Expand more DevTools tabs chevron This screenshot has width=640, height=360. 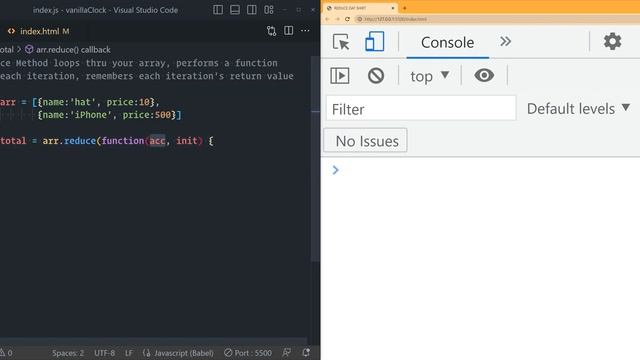pyautogui.click(x=505, y=42)
